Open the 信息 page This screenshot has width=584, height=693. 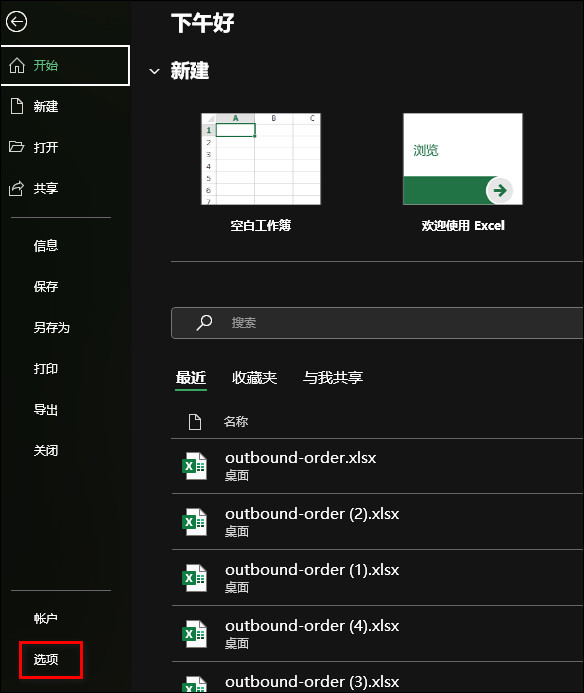coord(46,245)
